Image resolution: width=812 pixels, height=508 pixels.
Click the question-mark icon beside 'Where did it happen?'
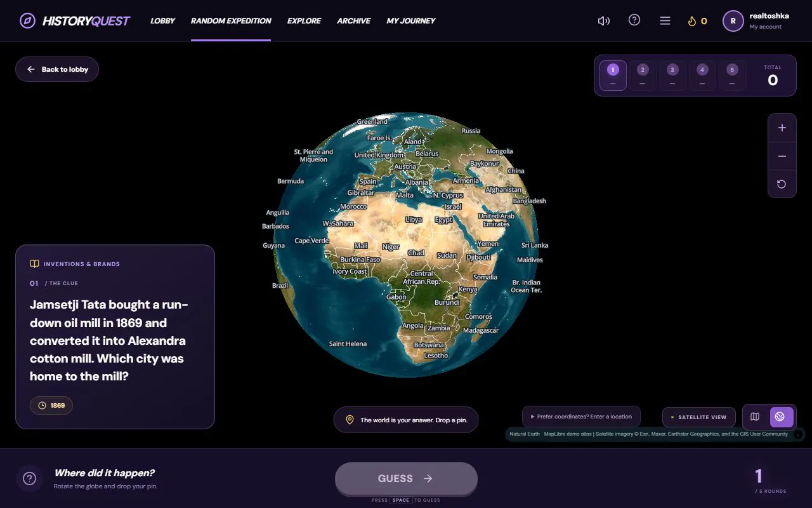[x=29, y=479]
